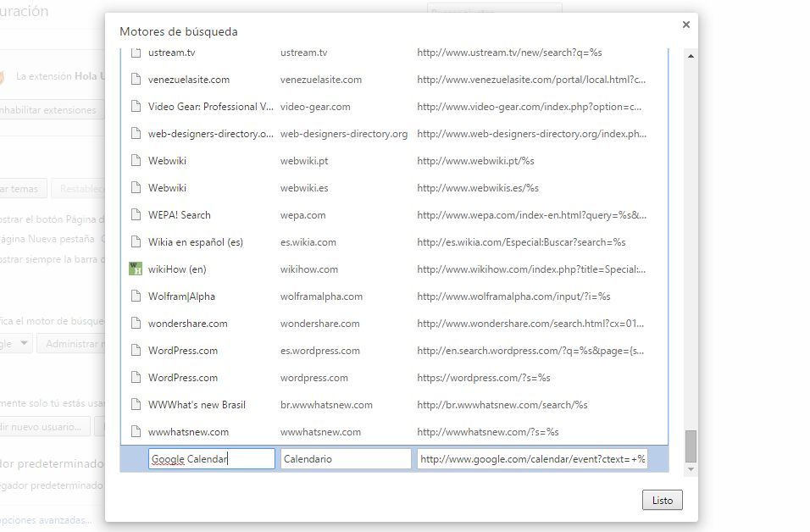This screenshot has height=532, width=810.
Task: Click the page icon beside venezuelasite.com entry
Action: pyautogui.click(x=136, y=80)
